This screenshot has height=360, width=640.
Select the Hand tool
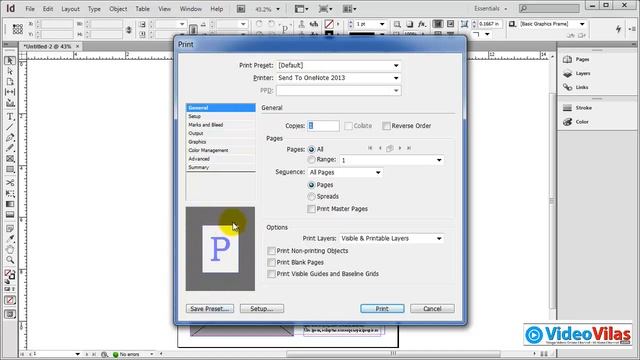(10, 249)
